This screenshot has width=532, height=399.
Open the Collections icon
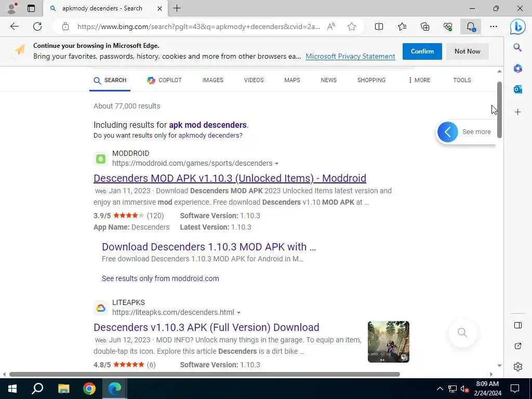click(425, 26)
